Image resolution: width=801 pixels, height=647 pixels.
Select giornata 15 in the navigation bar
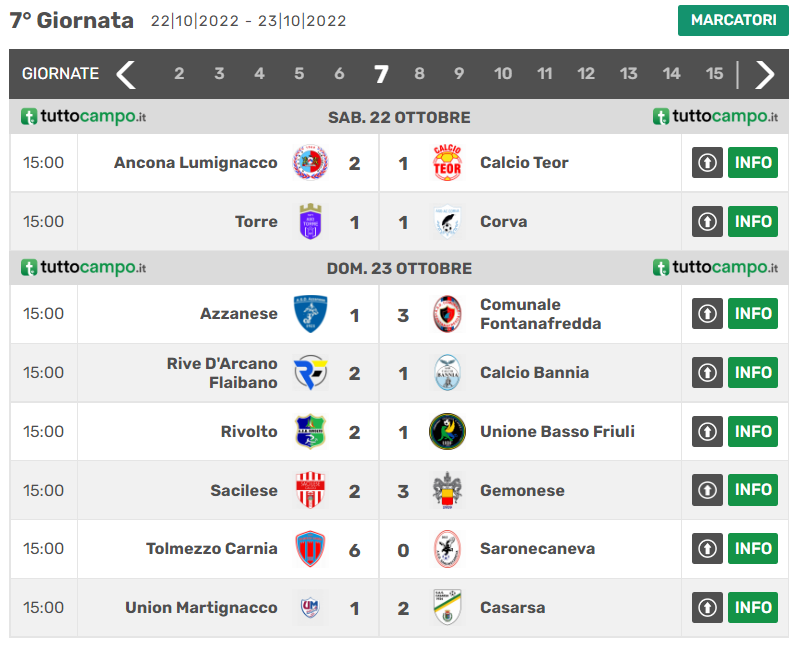click(714, 74)
